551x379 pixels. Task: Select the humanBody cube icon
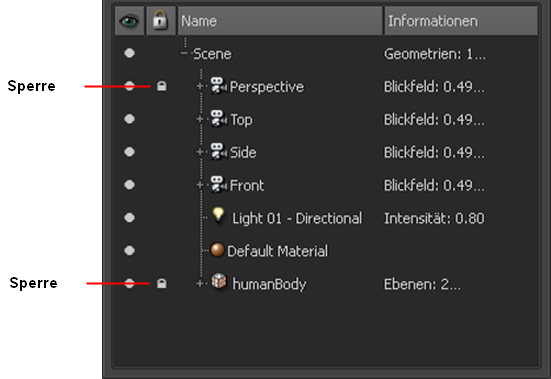coord(219,282)
